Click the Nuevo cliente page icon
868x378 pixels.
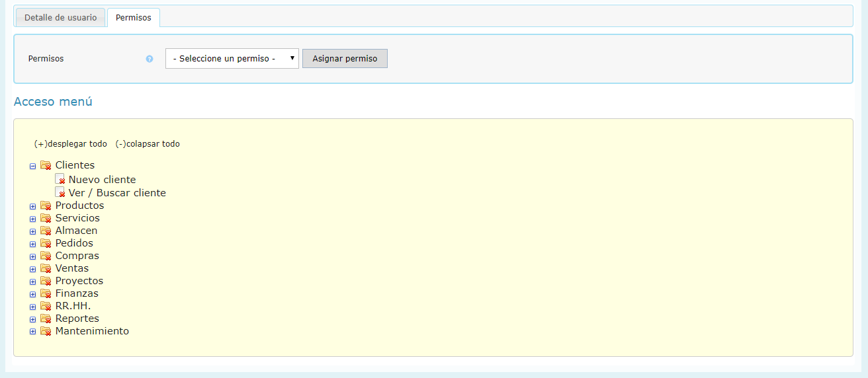coord(60,179)
